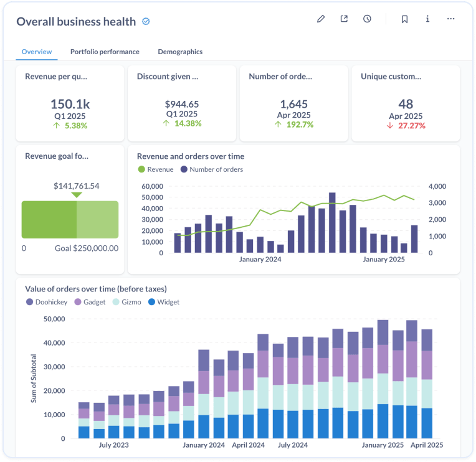Open the share dashboard icon
This screenshot has width=476, height=462.
pos(344,19)
